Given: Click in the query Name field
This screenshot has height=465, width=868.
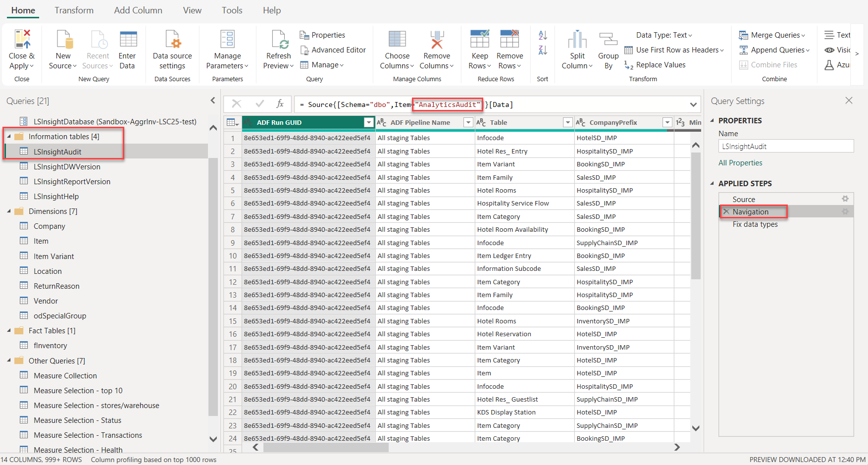Looking at the screenshot, I should click(785, 146).
